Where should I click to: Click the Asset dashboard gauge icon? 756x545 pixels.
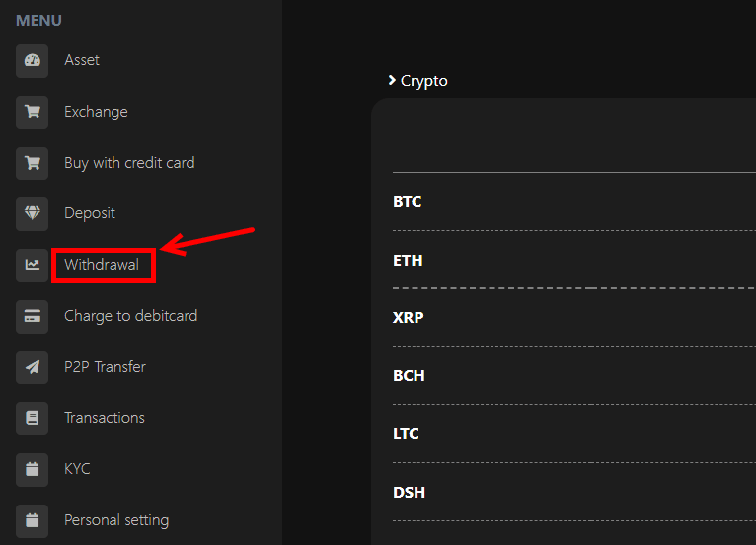pos(33,60)
